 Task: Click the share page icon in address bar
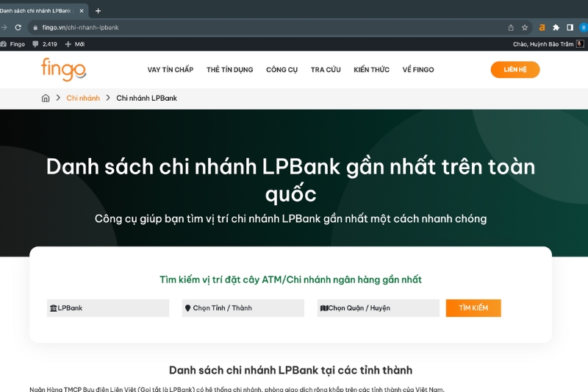[x=511, y=27]
